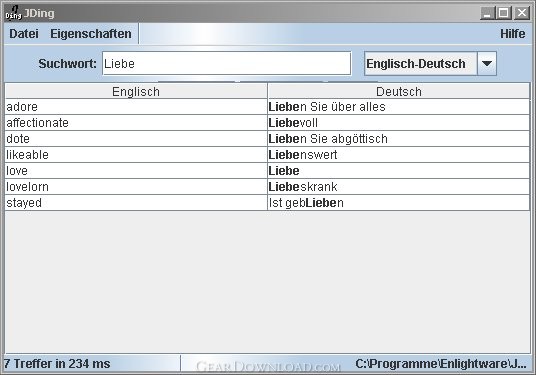
Task: Close the JDing window
Action: (522, 13)
